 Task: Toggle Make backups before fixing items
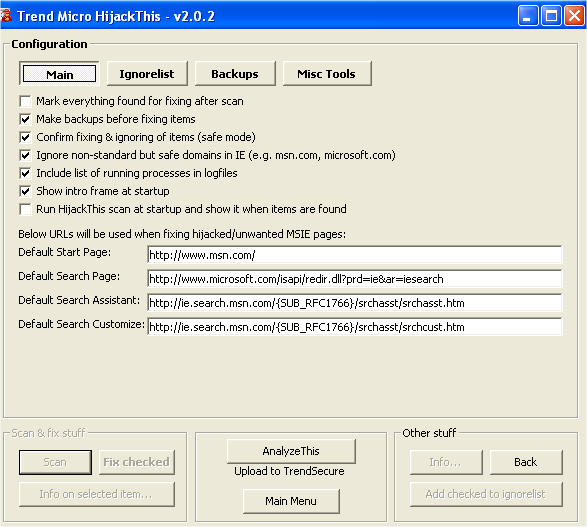pyautogui.click(x=25, y=119)
